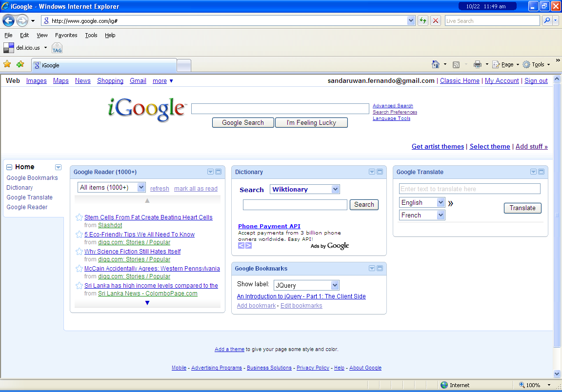Maximize the Dictionary gadget
Image resolution: width=562 pixels, height=392 pixels.
pos(380,172)
